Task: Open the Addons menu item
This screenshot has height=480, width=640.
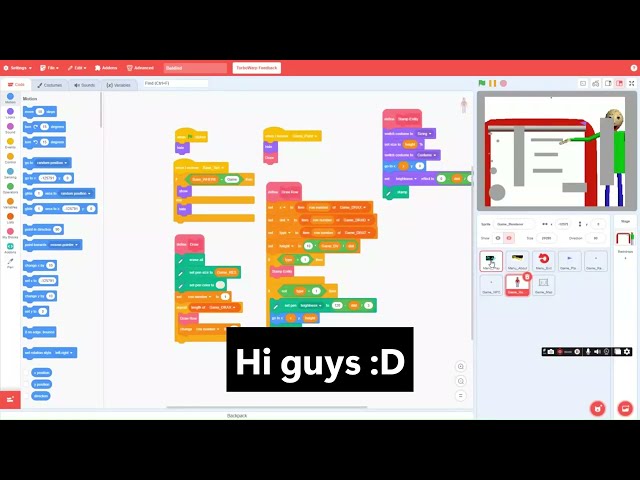Action: click(106, 68)
